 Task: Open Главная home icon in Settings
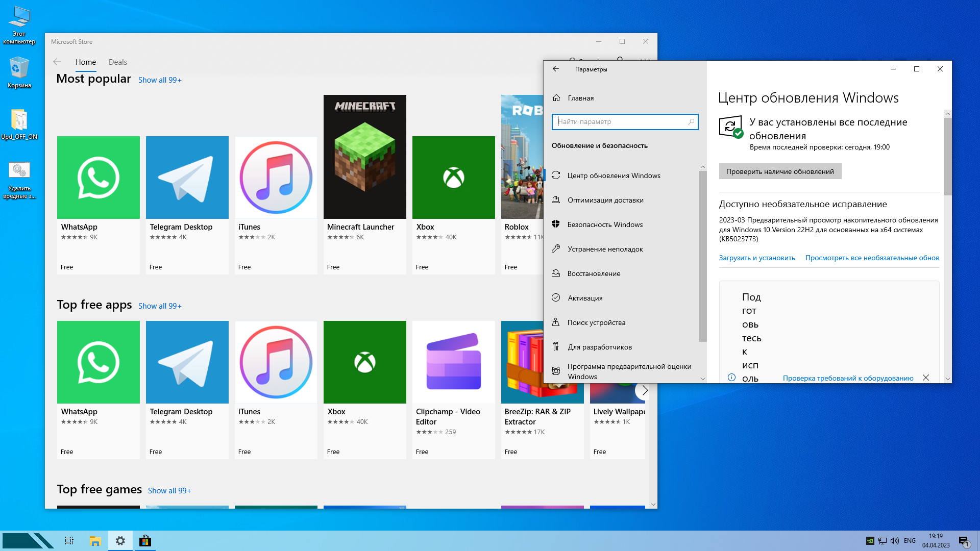pos(556,98)
